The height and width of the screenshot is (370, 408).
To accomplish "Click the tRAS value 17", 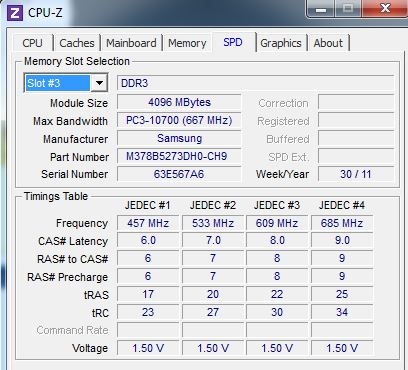I will coord(148,294).
